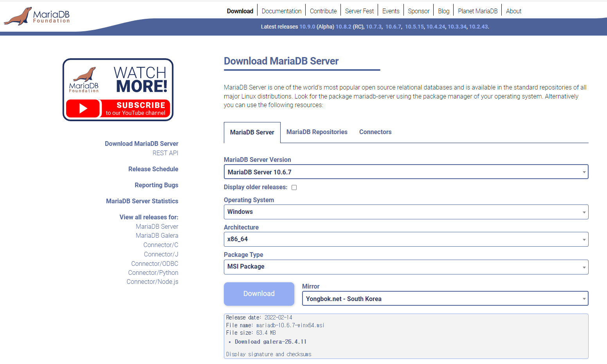Open the MariaDB Server Version dropdown
The width and height of the screenshot is (607, 364).
tap(406, 172)
